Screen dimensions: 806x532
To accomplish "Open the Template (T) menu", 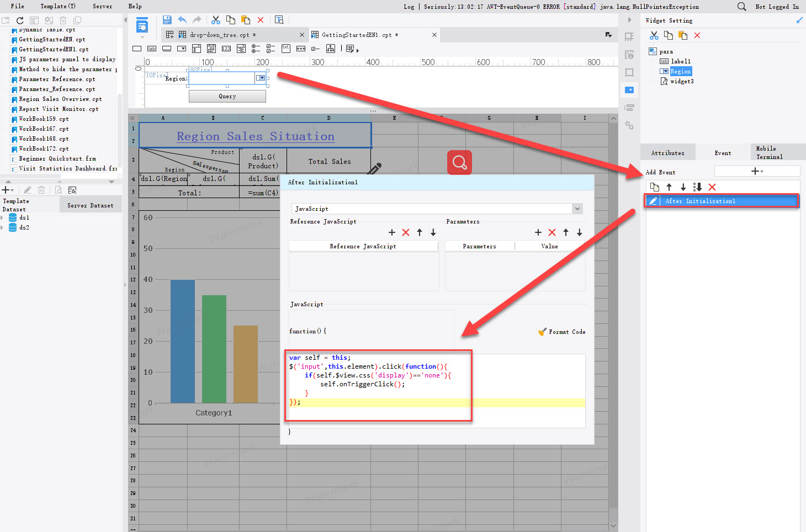I will [58, 7].
